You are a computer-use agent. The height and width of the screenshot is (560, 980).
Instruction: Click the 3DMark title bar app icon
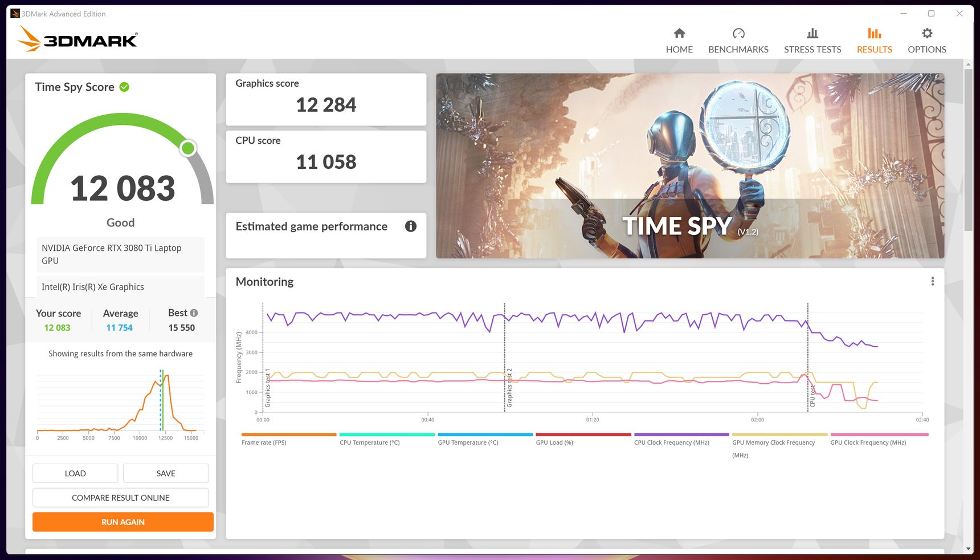[x=15, y=14]
